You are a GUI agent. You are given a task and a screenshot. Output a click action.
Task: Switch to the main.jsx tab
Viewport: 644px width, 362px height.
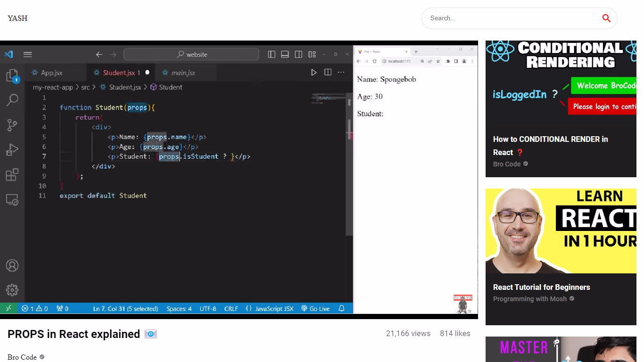(x=183, y=73)
